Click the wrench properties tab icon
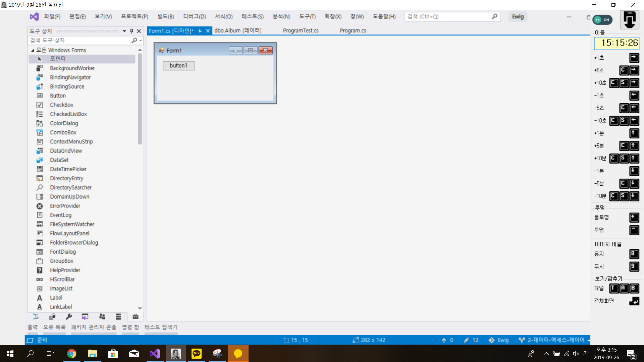 (69, 316)
